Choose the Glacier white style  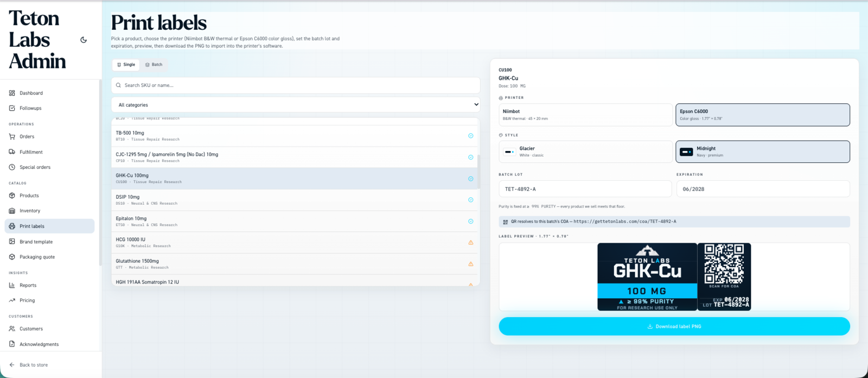(x=585, y=152)
